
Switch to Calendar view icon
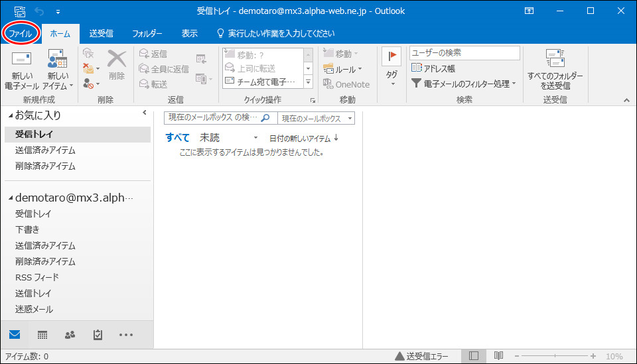click(42, 335)
